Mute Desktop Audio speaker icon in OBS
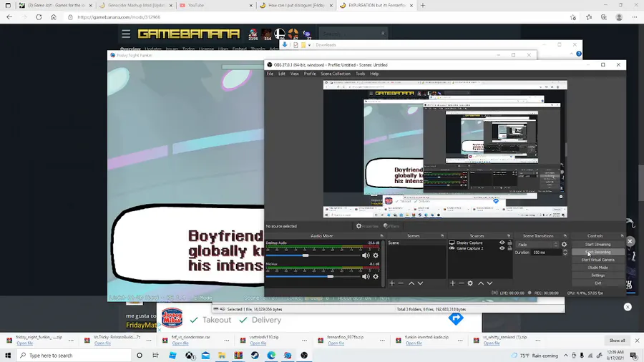This screenshot has height=362, width=644. coord(366,255)
